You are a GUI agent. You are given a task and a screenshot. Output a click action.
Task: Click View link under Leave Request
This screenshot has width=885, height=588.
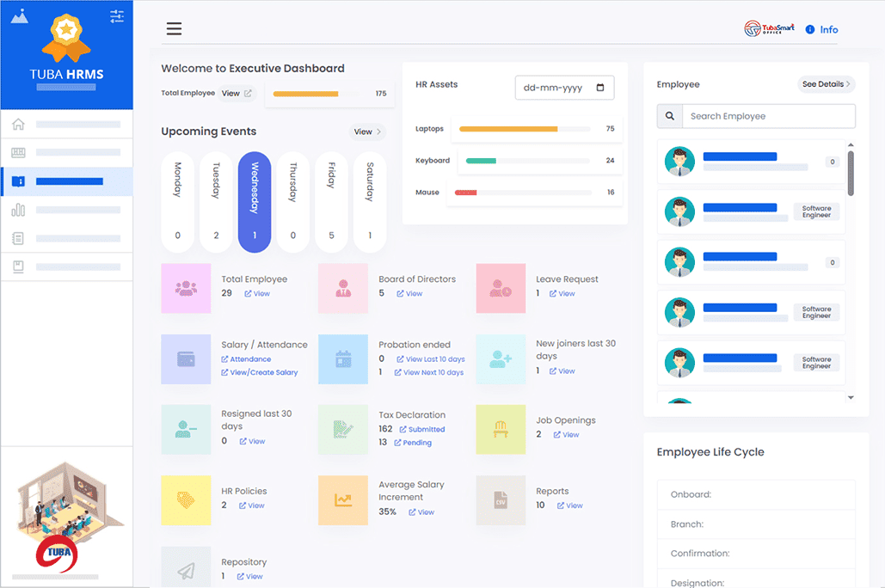point(562,293)
